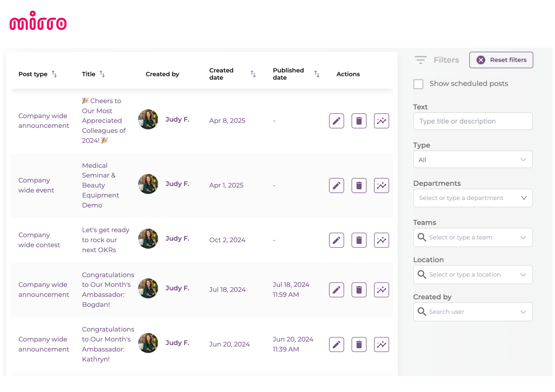Click Judy F. avatar in Apr 1, 2025 row

pyautogui.click(x=148, y=184)
